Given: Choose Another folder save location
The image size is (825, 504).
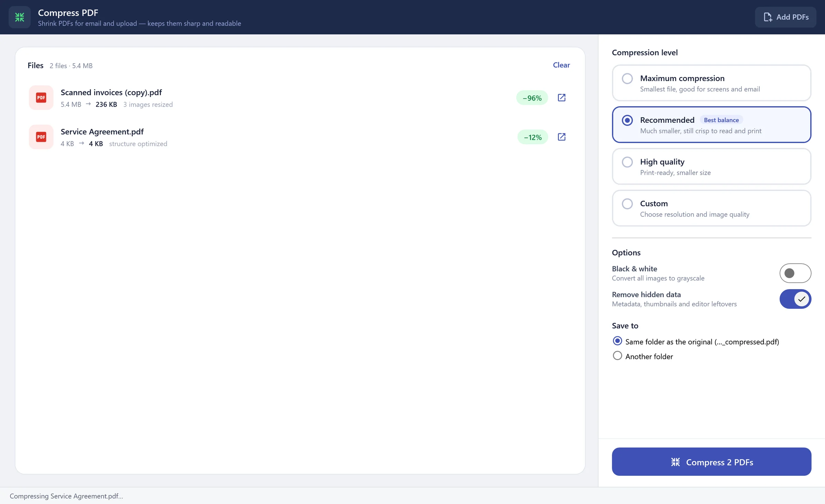Looking at the screenshot, I should pyautogui.click(x=643, y=356).
